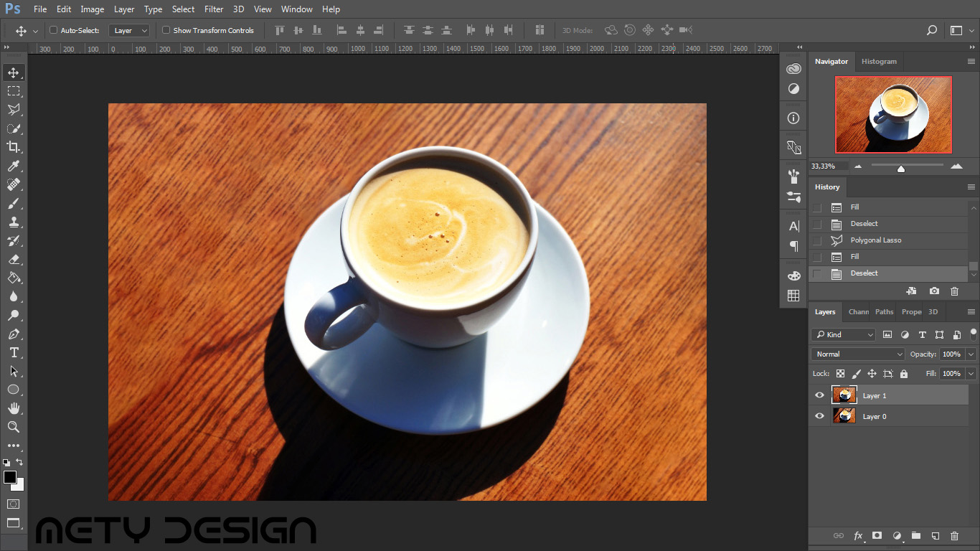The width and height of the screenshot is (980, 551).
Task: Open the Filter menu
Action: (x=214, y=9)
